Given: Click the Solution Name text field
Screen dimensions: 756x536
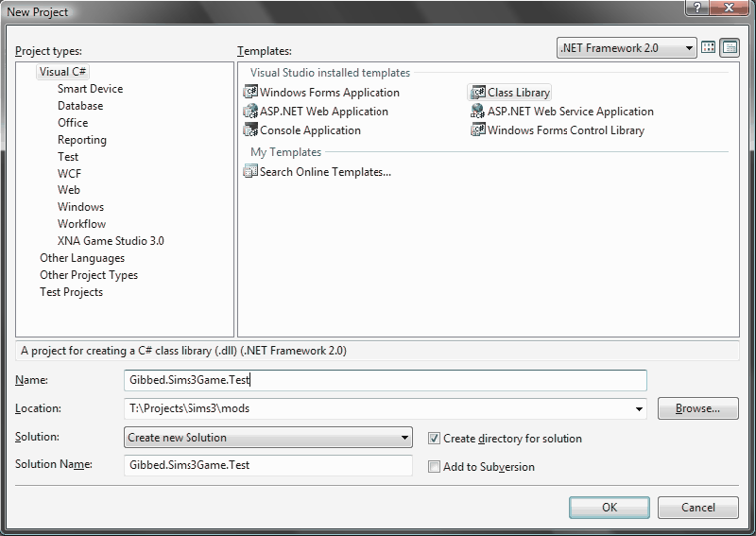Looking at the screenshot, I should [268, 466].
